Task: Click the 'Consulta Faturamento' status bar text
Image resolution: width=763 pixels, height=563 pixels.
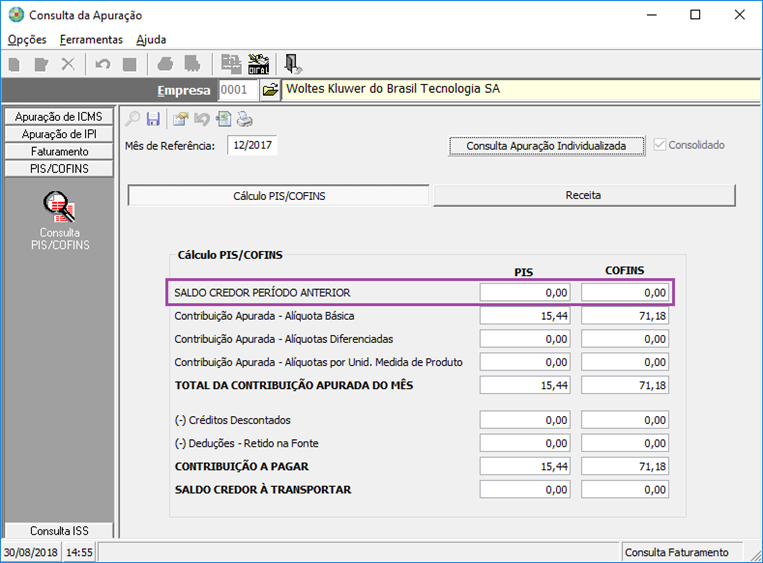Action: (x=676, y=552)
